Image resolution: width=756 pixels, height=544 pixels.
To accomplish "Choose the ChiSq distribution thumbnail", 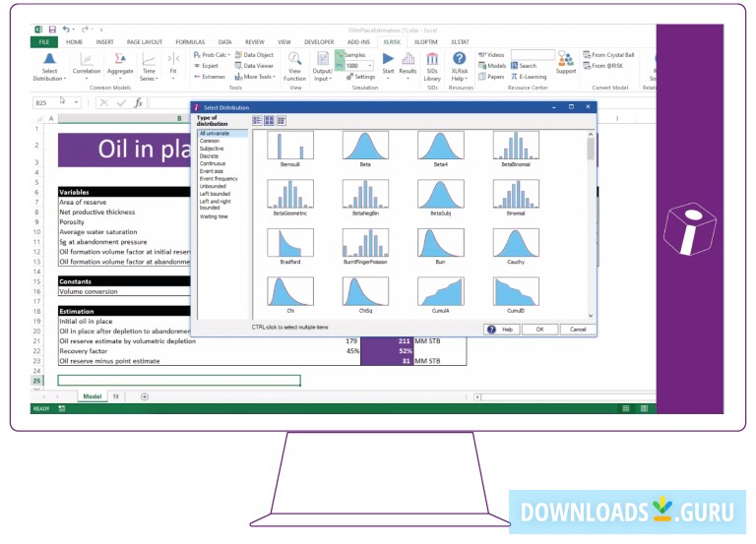I will 365,291.
